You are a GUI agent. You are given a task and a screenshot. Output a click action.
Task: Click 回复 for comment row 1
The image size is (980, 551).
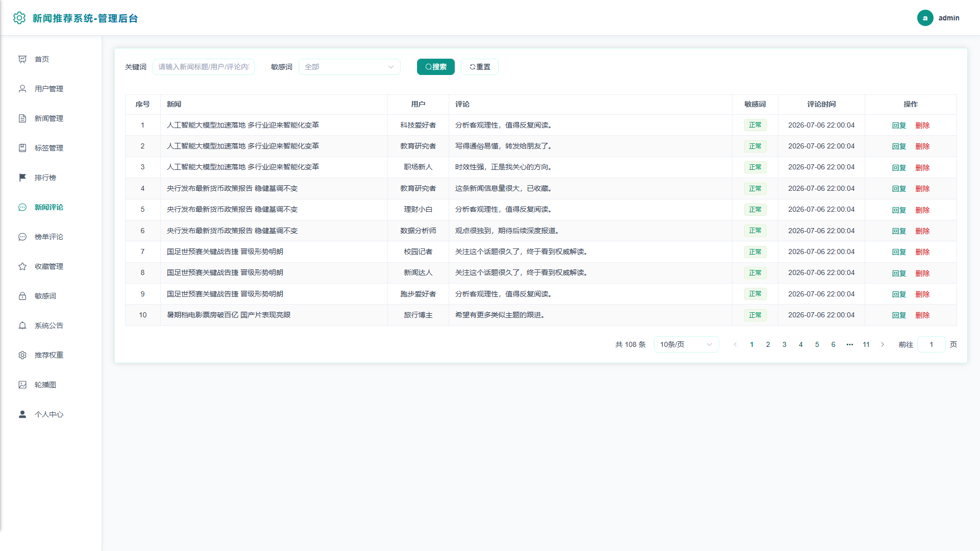pos(899,126)
